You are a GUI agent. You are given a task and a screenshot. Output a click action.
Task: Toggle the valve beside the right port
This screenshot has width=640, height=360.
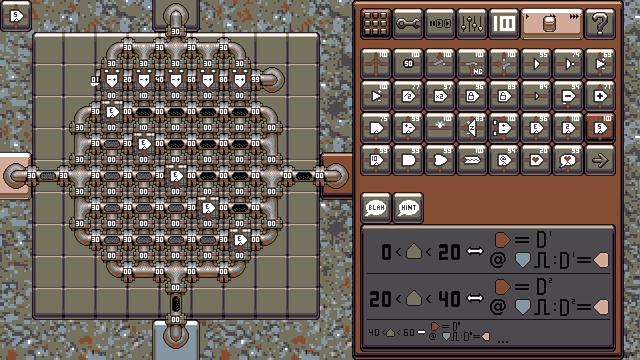tap(304, 176)
